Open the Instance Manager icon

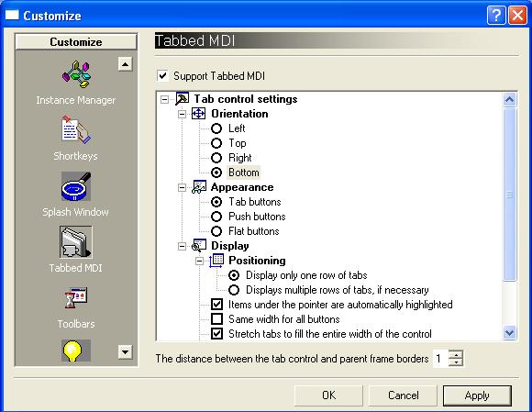pyautogui.click(x=76, y=74)
